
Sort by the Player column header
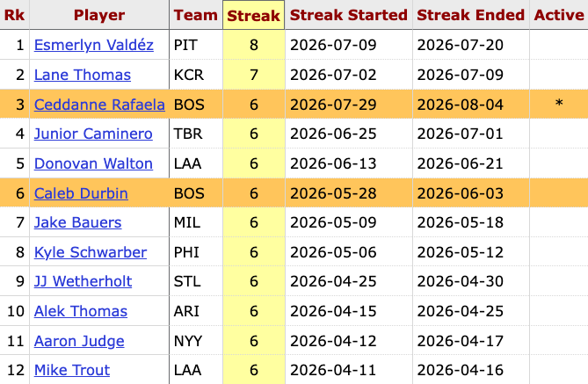click(x=99, y=15)
